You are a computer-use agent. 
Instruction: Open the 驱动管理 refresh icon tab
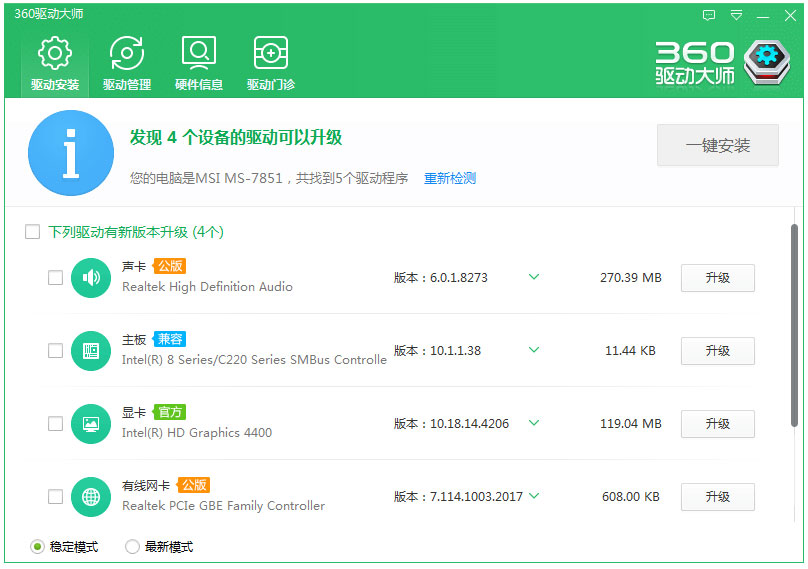pyautogui.click(x=127, y=64)
